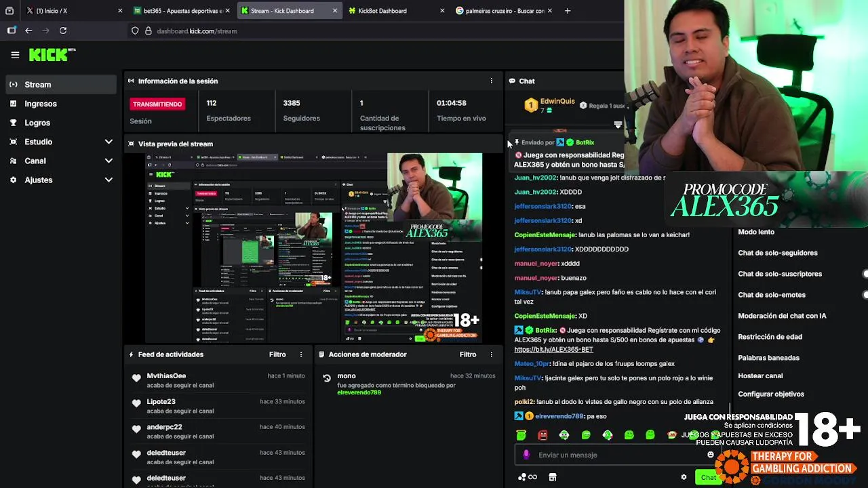Open a new browser tab with plus
868x488 pixels.
pyautogui.click(x=568, y=11)
